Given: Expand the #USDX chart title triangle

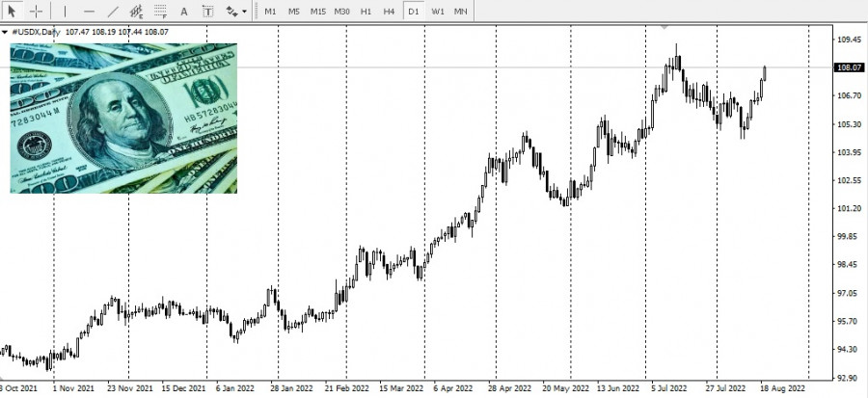Looking at the screenshot, I should 5,32.
